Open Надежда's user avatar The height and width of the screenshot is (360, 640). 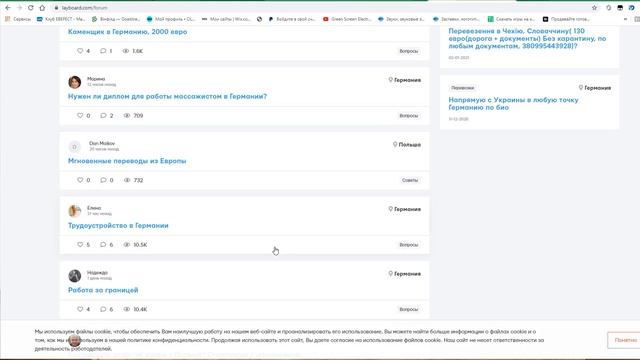pyautogui.click(x=74, y=276)
